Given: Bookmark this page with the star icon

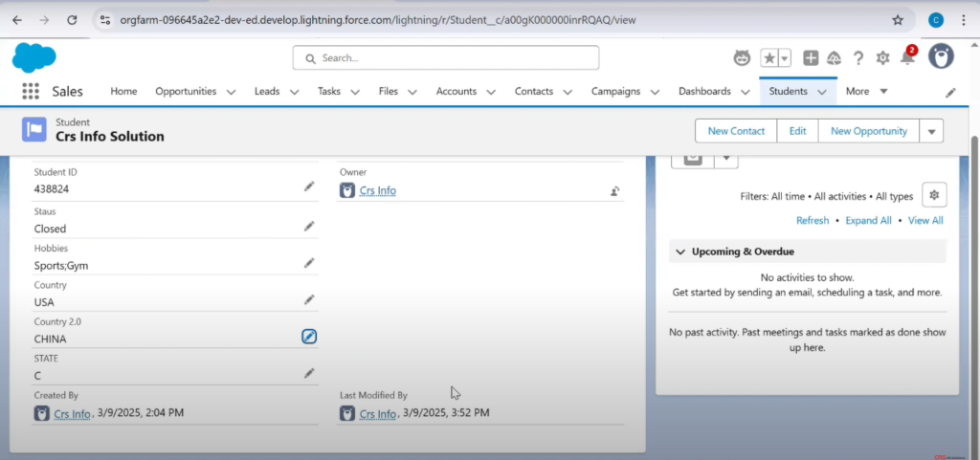Looking at the screenshot, I should point(897,19).
